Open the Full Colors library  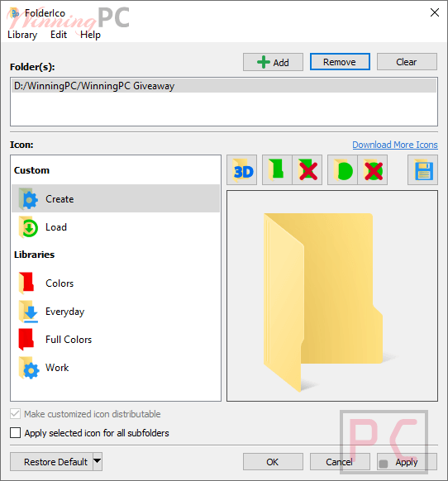pyautogui.click(x=116, y=340)
